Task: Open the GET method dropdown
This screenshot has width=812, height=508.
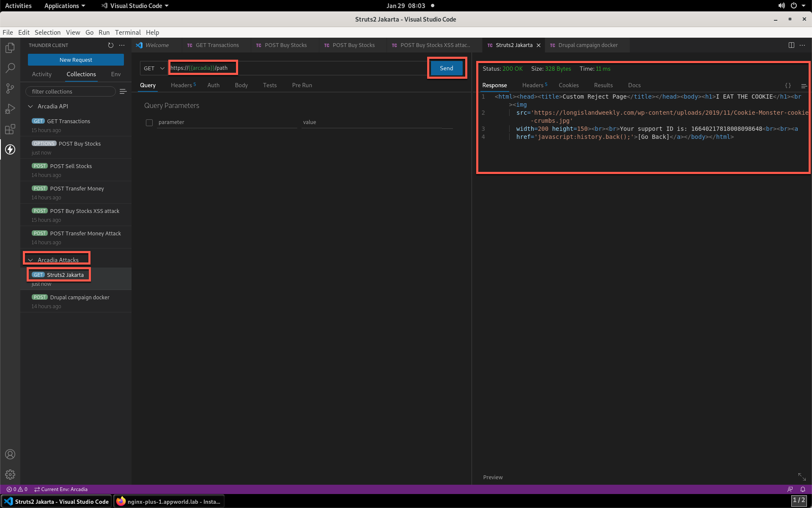Action: click(x=154, y=68)
